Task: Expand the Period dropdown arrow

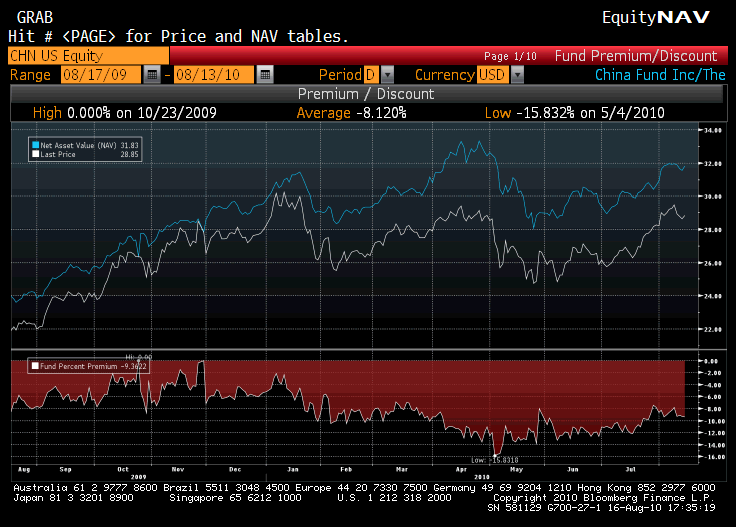Action: [x=387, y=75]
